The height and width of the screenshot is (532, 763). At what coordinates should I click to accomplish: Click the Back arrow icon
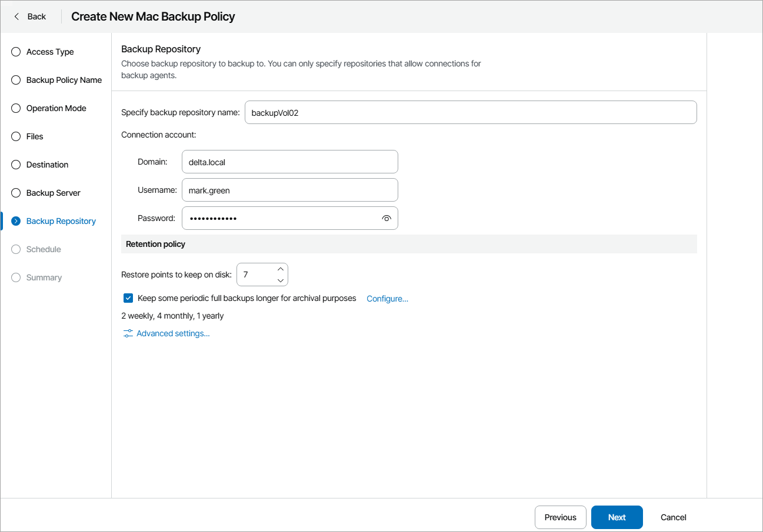[x=16, y=16]
